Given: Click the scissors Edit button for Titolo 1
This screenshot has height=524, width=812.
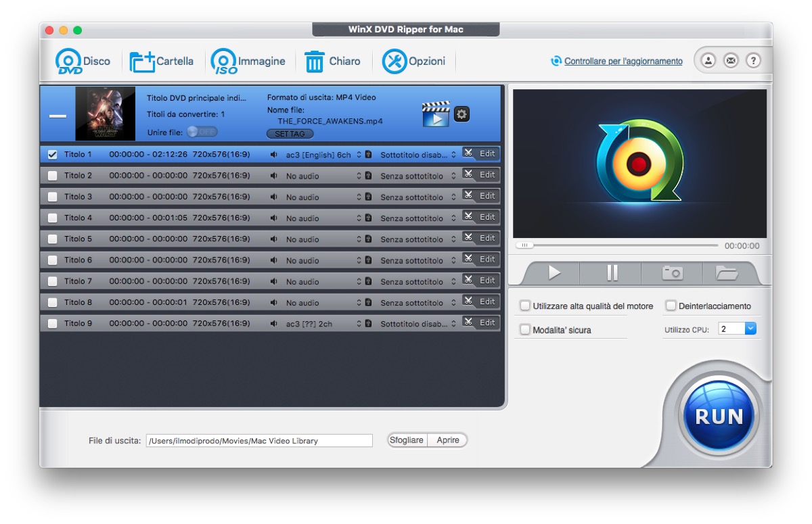Looking at the screenshot, I should pyautogui.click(x=481, y=153).
